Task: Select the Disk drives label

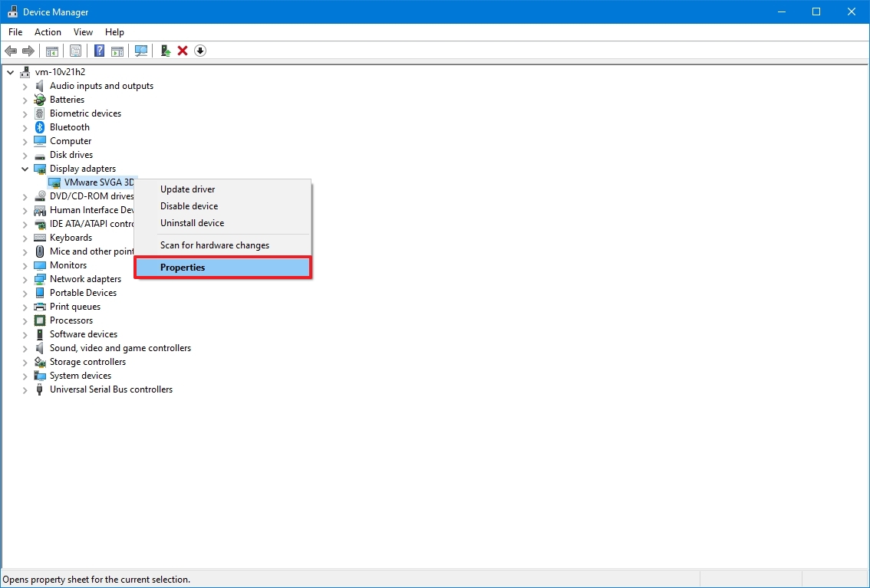Action: tap(71, 155)
